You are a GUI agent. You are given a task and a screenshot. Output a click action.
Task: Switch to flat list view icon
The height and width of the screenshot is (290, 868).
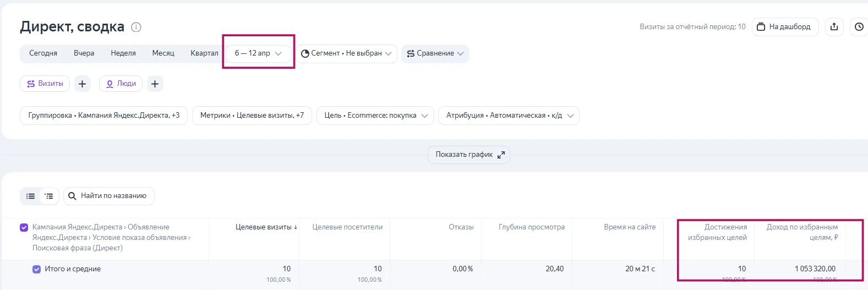30,196
